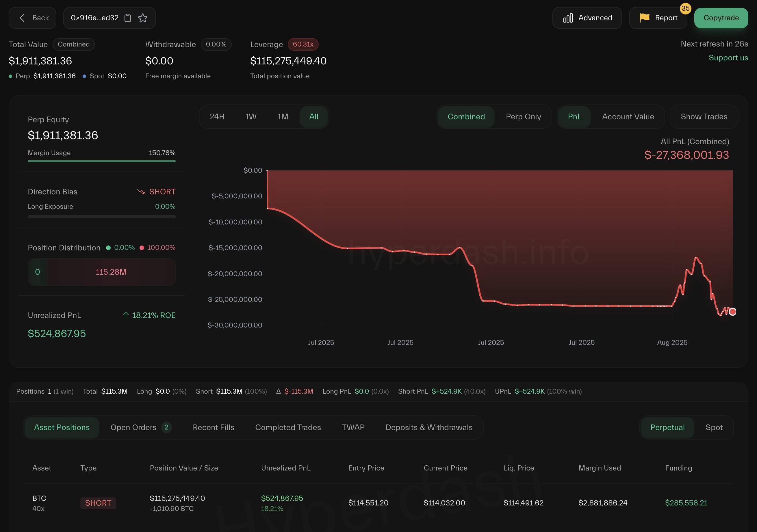Click Next refresh in 26s text
This screenshot has height=532, width=757.
tap(715, 44)
